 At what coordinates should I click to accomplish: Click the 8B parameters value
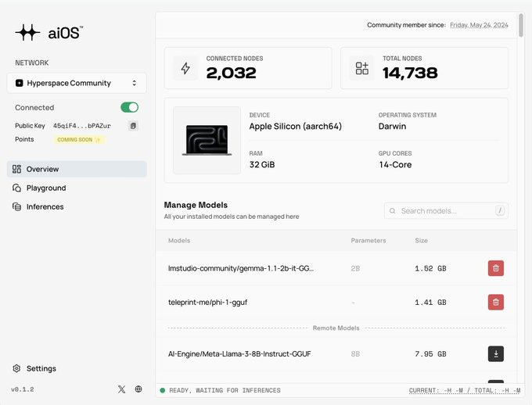point(355,353)
